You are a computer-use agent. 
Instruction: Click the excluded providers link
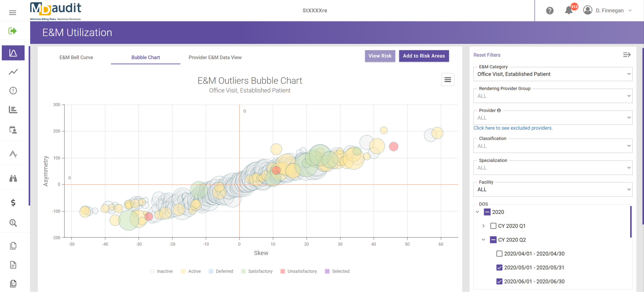[513, 128]
